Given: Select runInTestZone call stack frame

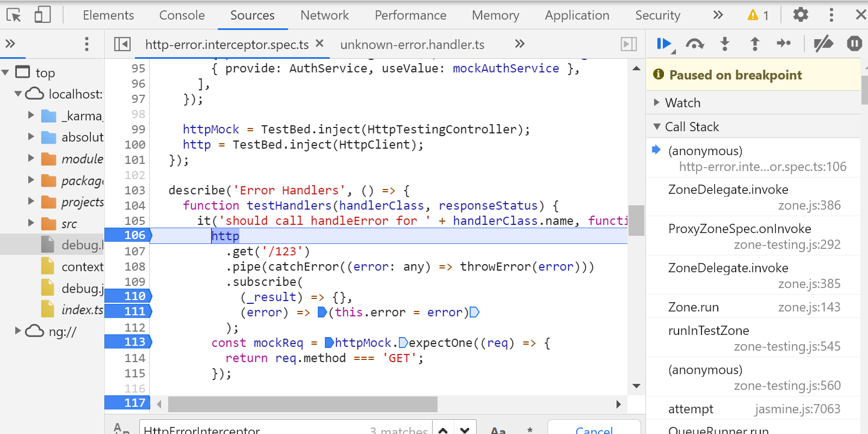Looking at the screenshot, I should click(754, 338).
